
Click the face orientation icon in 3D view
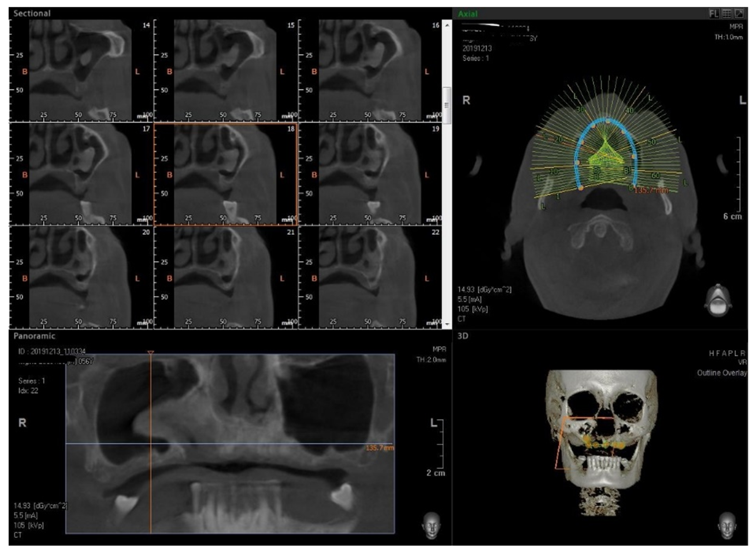point(727,526)
